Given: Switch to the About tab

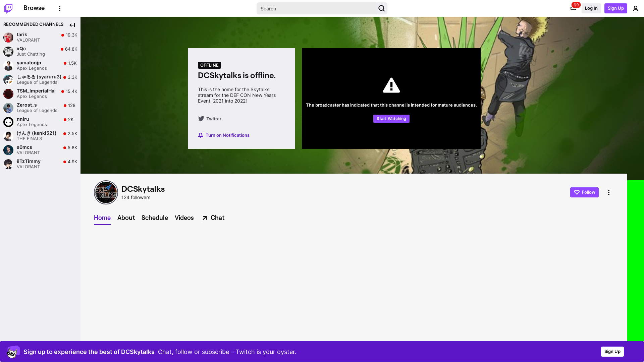Looking at the screenshot, I should [x=126, y=218].
